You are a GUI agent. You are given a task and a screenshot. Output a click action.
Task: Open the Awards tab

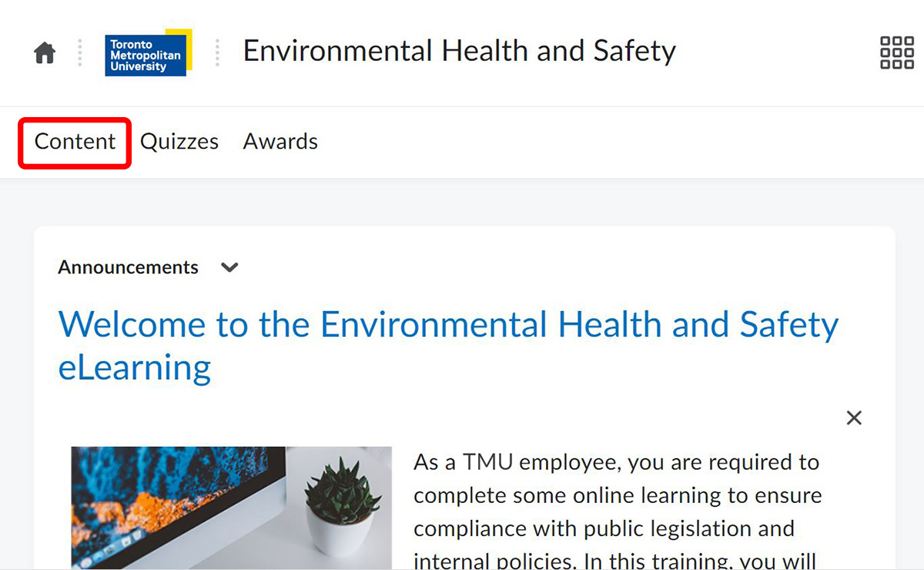click(x=280, y=142)
